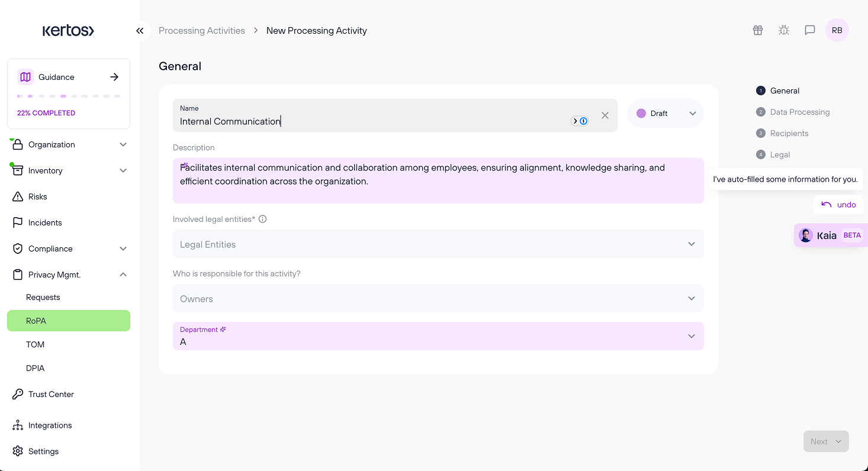Screen dimensions: 868x471
Task: Clear the Name field with the X
Action: 605,115
